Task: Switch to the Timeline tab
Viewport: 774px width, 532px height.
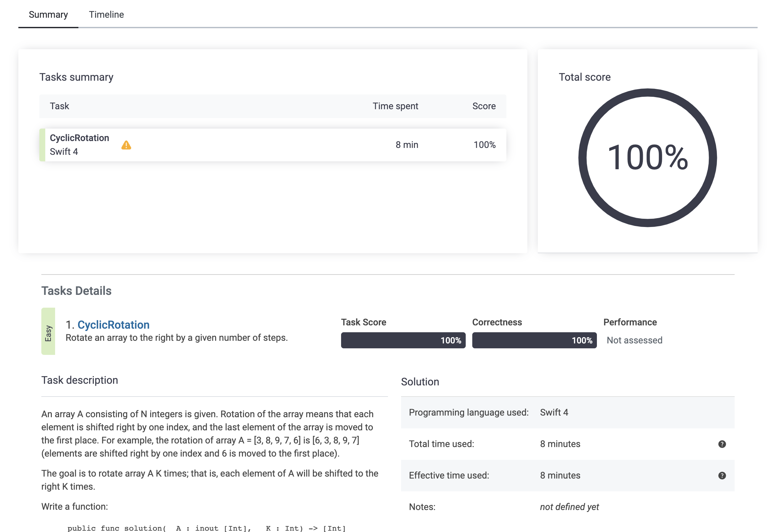Action: tap(106, 15)
